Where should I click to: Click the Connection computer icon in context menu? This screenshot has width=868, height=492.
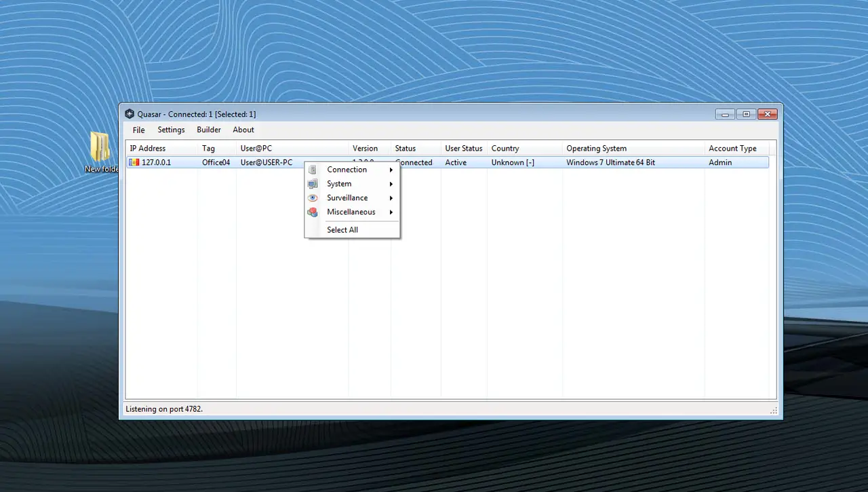(x=313, y=170)
